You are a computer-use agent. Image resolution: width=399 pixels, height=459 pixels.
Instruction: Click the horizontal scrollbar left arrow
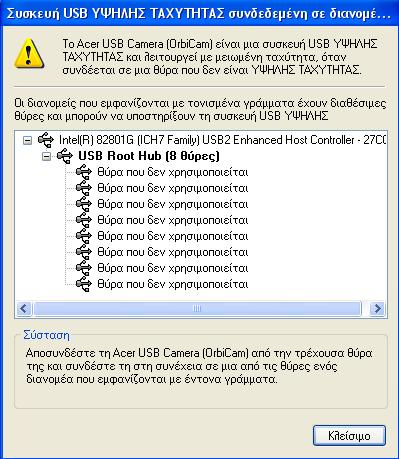(24, 309)
